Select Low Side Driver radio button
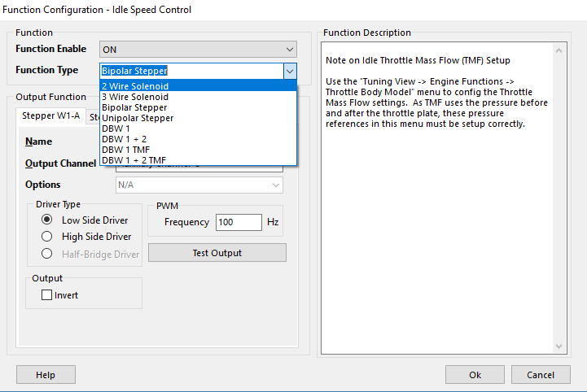The height and width of the screenshot is (392, 587). tap(47, 220)
